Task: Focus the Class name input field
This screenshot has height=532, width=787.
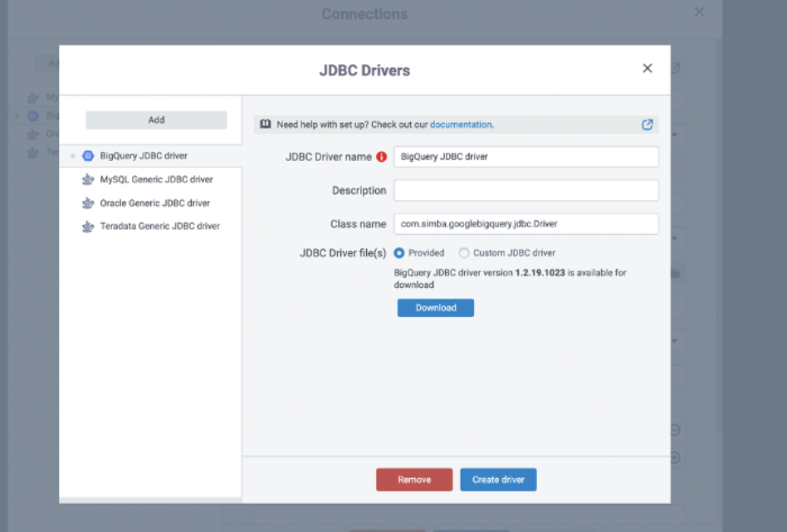Action: pyautogui.click(x=526, y=224)
